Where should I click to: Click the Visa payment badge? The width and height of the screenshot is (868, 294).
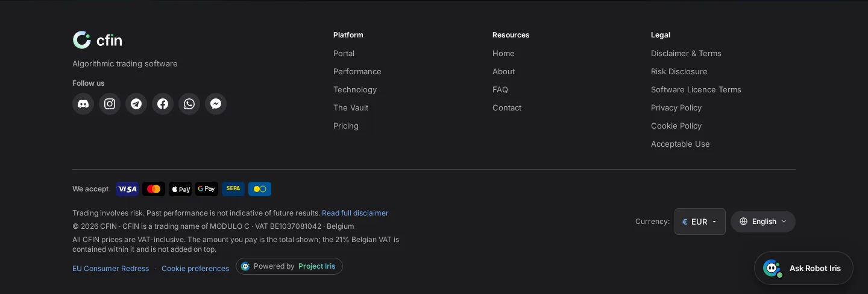point(127,189)
